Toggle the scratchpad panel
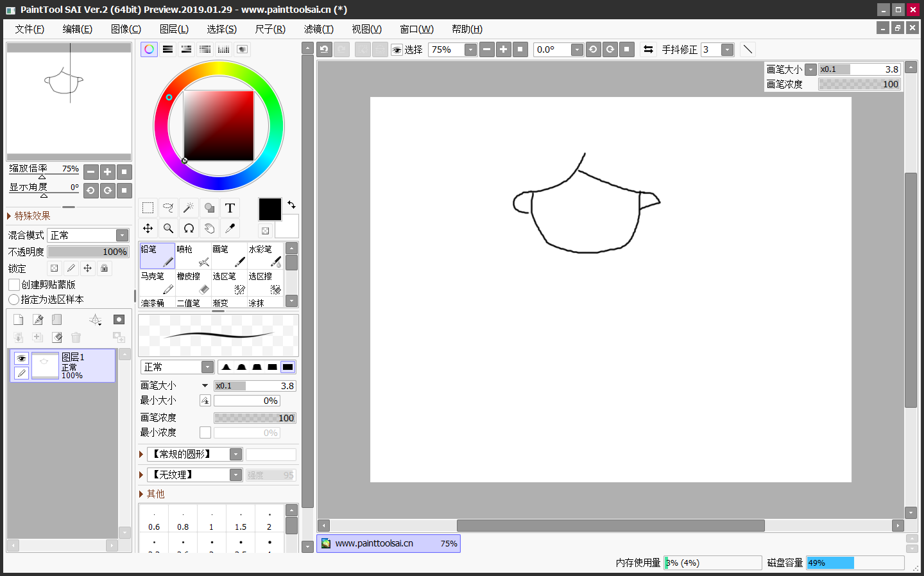This screenshot has width=924, height=576. pyautogui.click(x=242, y=49)
